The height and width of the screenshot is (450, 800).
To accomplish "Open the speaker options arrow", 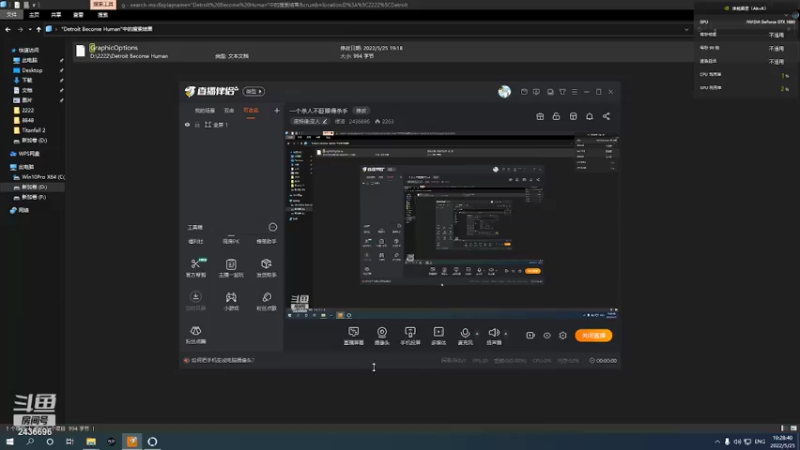I will (506, 334).
